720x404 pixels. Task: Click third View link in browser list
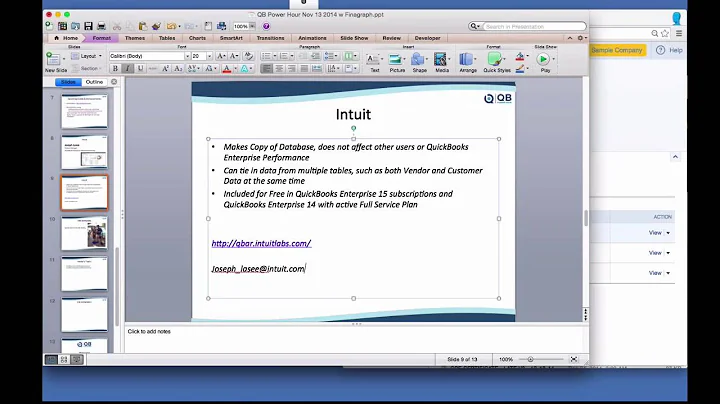click(655, 273)
